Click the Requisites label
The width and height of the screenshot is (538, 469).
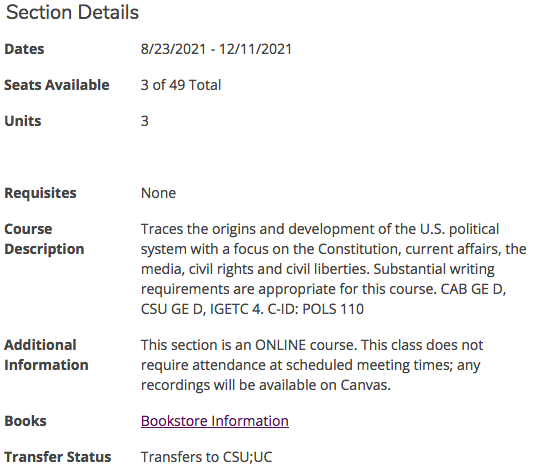40,193
